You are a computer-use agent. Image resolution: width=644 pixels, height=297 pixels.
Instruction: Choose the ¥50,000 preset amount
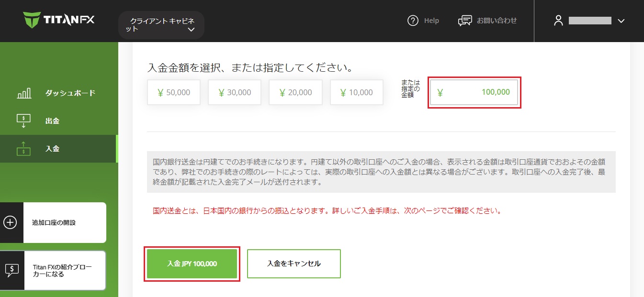coord(174,92)
